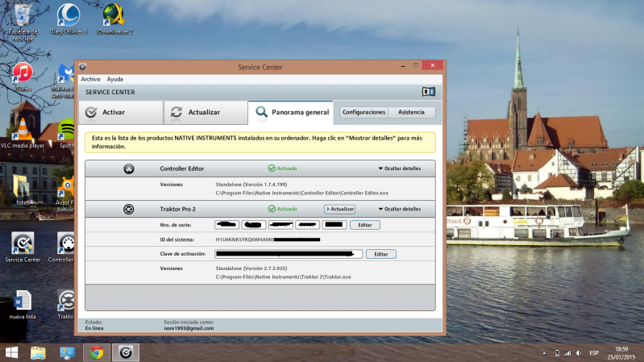Click the Controller Editor product icon
Image resolution: width=644 pixels, height=362 pixels.
pyautogui.click(x=128, y=169)
